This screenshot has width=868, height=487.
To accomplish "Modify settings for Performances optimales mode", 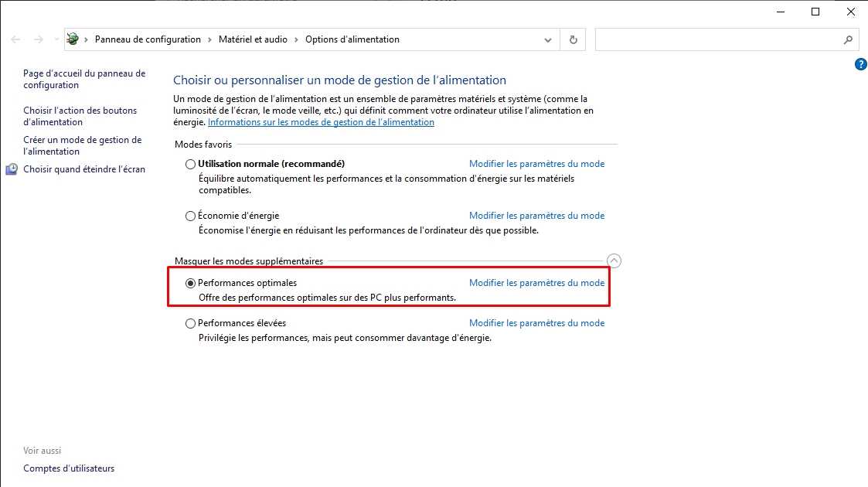I will pyautogui.click(x=537, y=283).
